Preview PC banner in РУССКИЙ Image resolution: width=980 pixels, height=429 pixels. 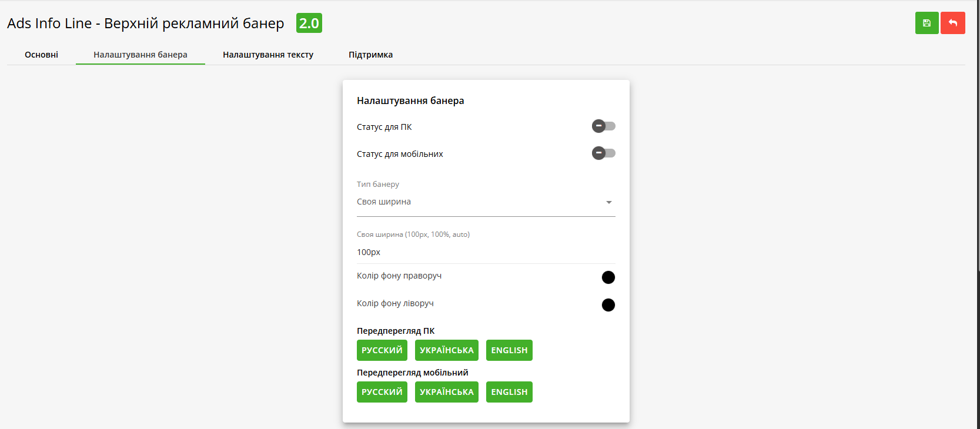[382, 350]
